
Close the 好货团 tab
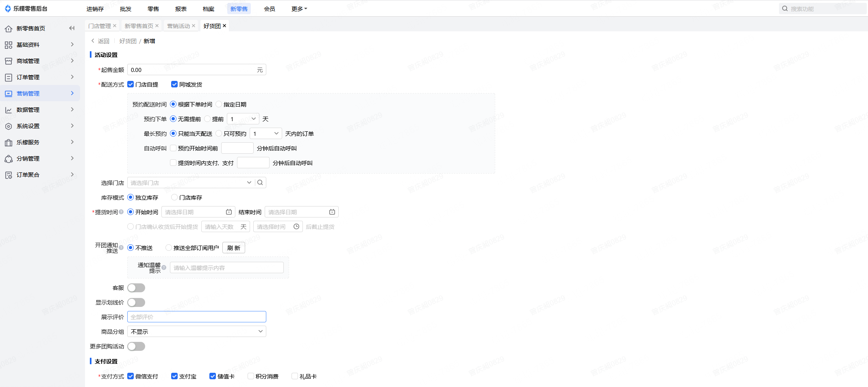point(224,26)
